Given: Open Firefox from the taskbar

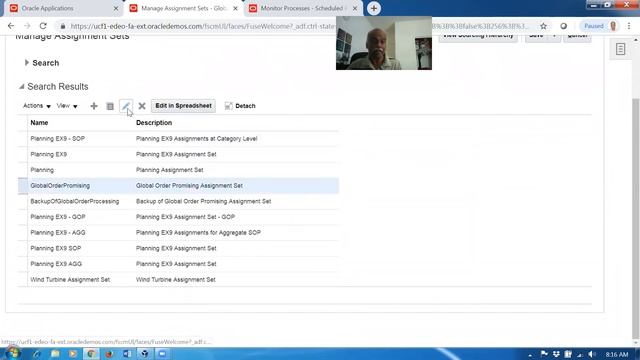Looking at the screenshot, I should 109,354.
